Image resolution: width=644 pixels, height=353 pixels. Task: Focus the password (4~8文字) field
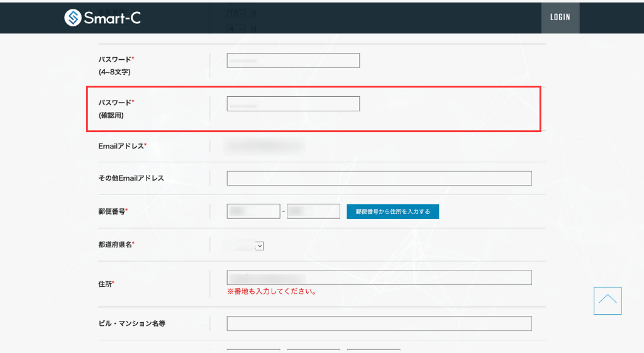[x=293, y=60]
